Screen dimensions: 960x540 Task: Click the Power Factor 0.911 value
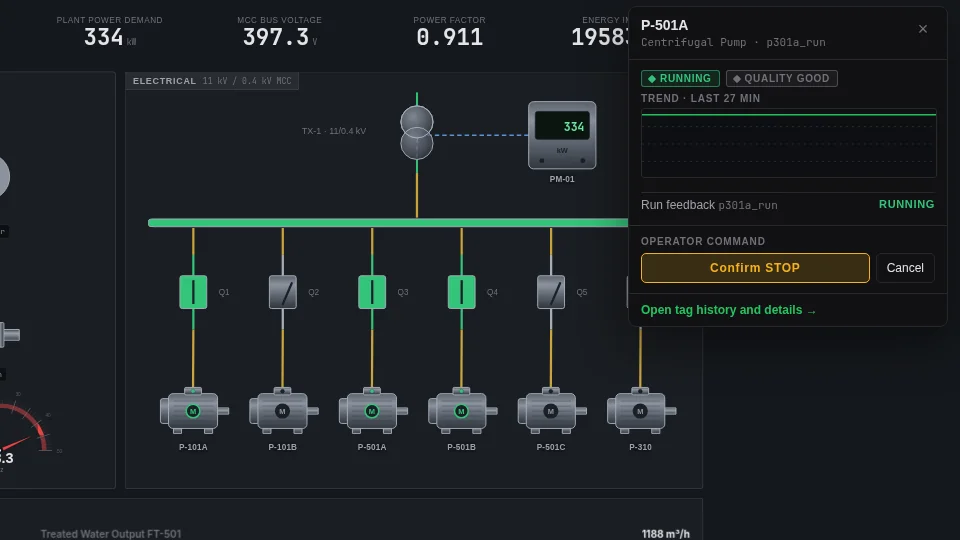[x=449, y=37]
